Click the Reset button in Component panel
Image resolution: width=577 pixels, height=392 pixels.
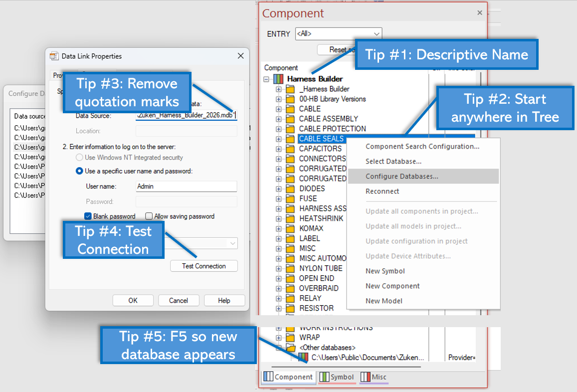[337, 50]
